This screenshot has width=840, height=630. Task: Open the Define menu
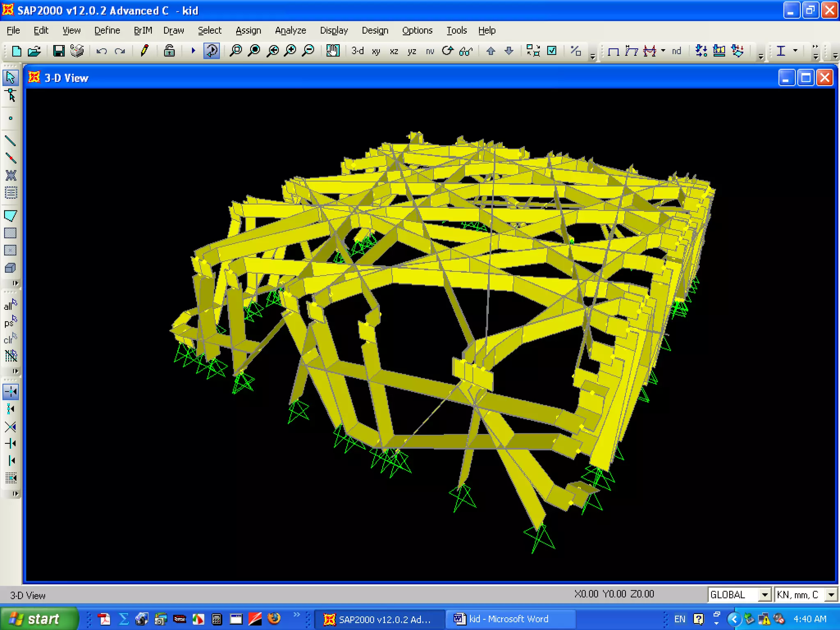pyautogui.click(x=107, y=30)
